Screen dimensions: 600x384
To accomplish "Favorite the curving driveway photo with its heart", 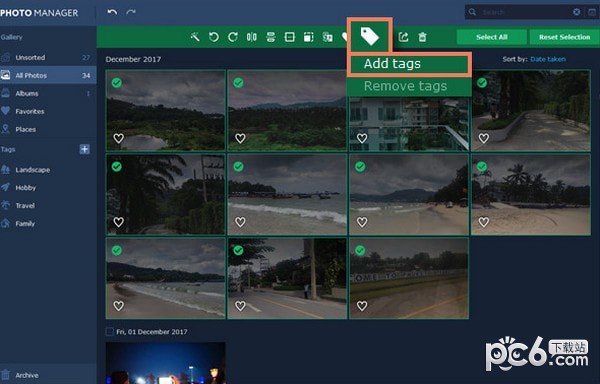I will pos(484,138).
